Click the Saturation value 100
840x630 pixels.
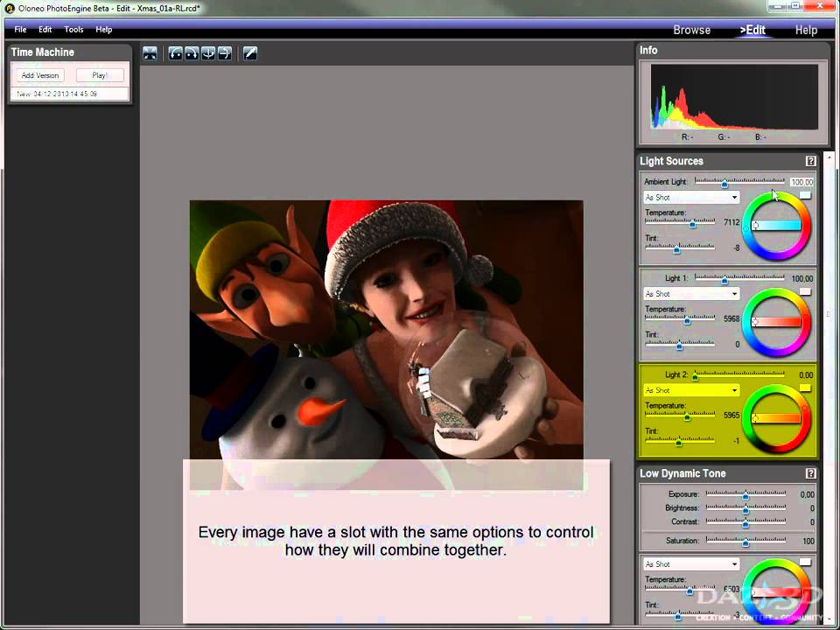[808, 541]
